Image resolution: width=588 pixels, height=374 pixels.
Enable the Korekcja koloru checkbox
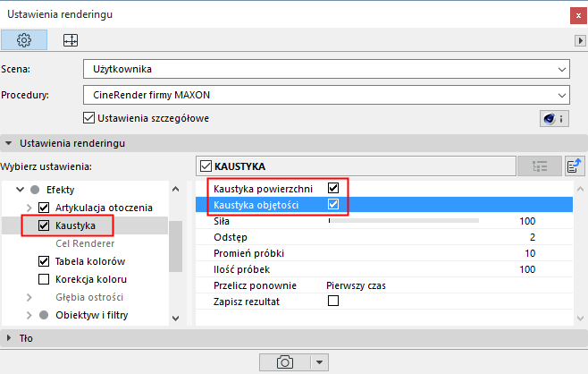point(44,279)
